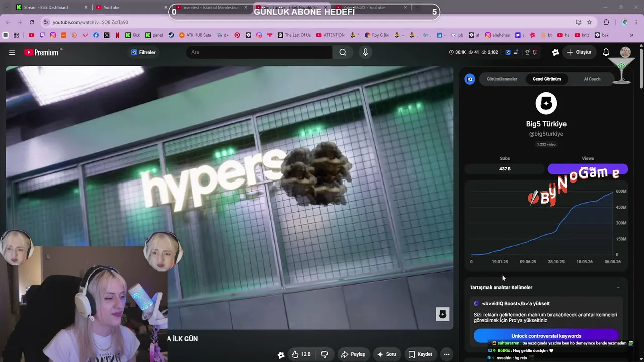Dislike the video

coord(325,354)
